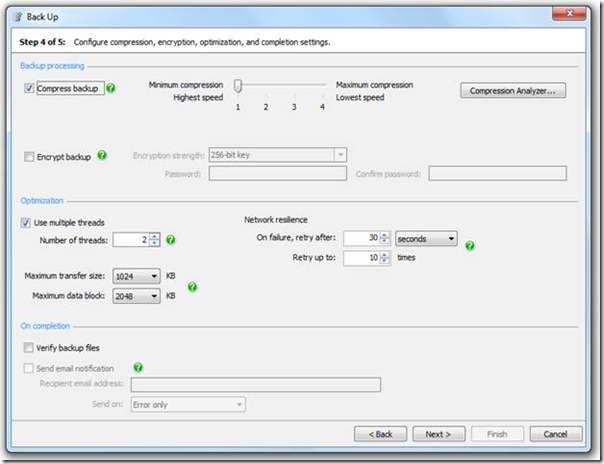
Task: Enable Verify backup files option
Action: (27, 348)
